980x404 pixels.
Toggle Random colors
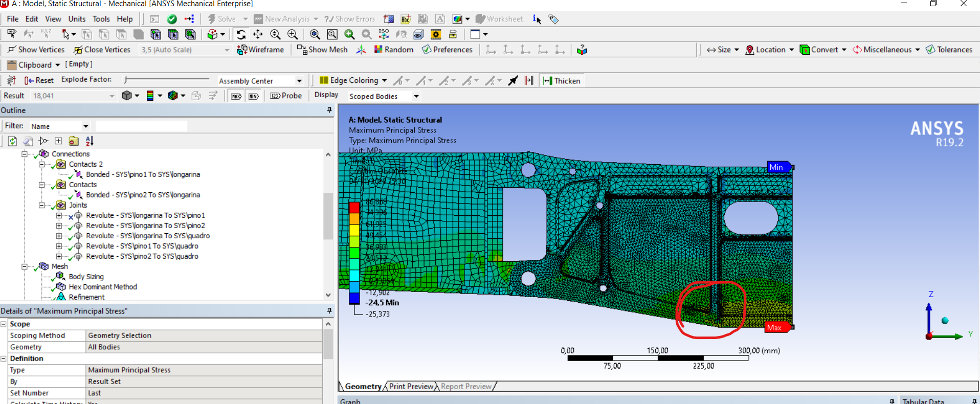pos(393,50)
